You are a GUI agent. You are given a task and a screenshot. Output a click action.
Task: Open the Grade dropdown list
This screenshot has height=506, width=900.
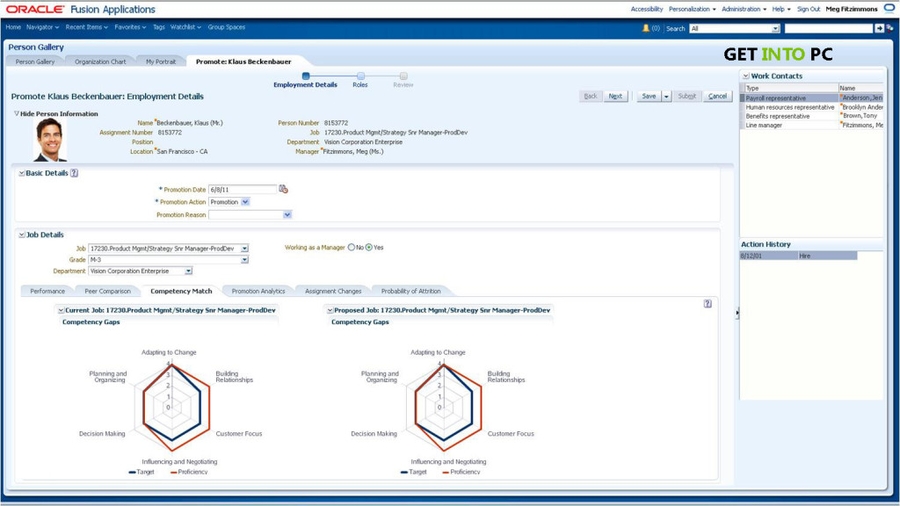[244, 260]
